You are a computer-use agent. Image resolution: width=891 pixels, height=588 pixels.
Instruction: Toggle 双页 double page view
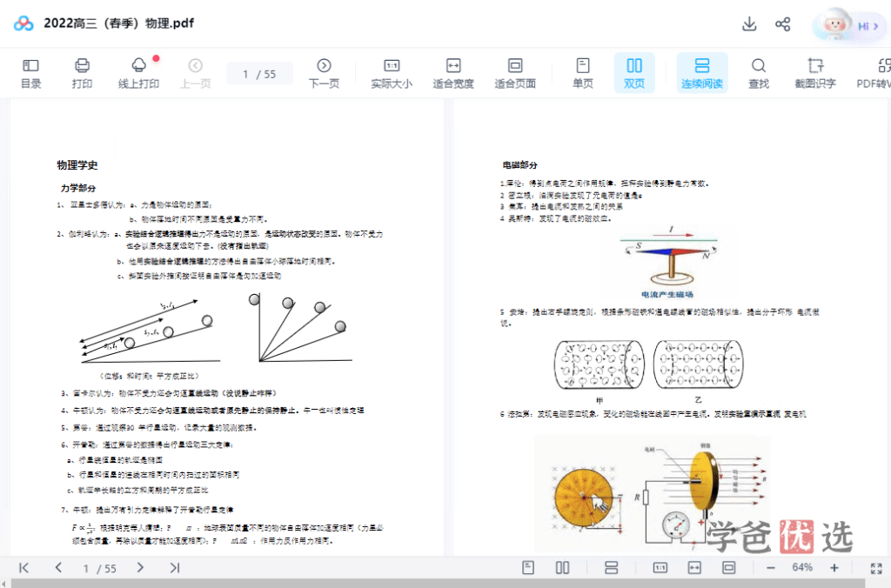tap(634, 73)
